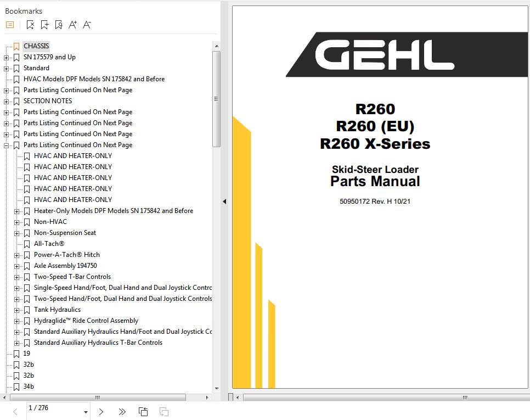Expand the Tank Hydraulics node
The width and height of the screenshot is (530, 420).
click(x=16, y=310)
